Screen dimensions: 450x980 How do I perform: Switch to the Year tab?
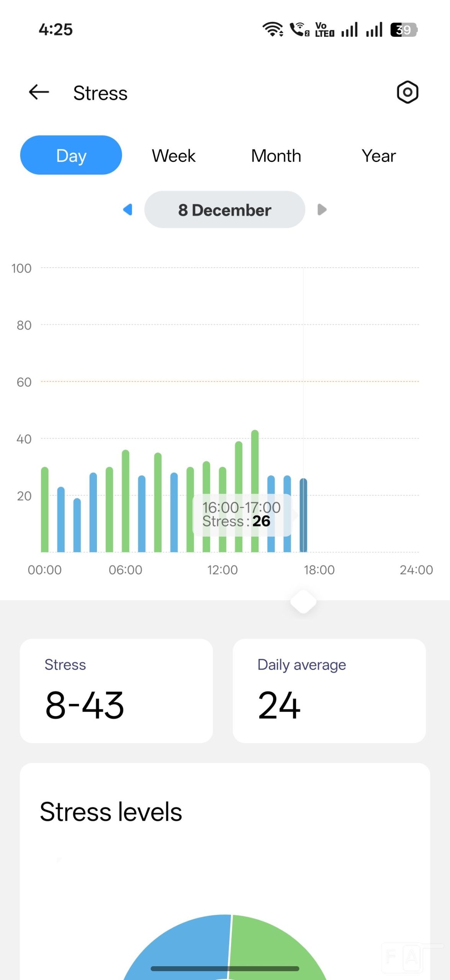[378, 156]
